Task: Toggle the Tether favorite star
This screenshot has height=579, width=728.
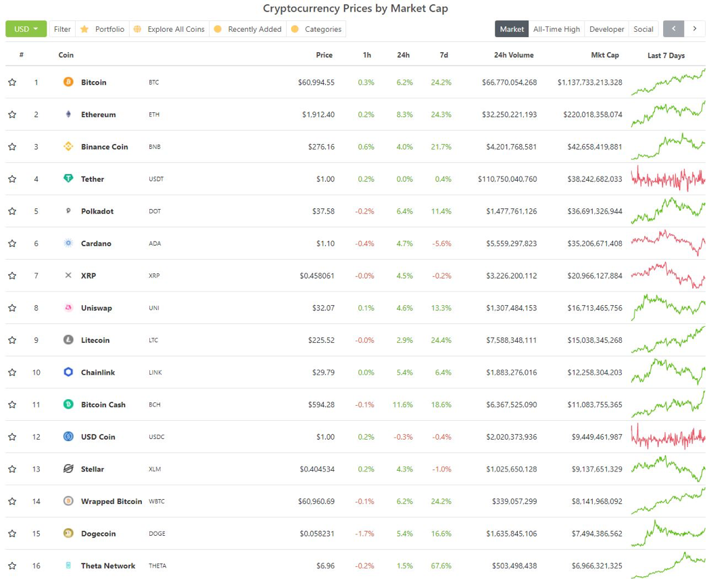Action: [12, 179]
